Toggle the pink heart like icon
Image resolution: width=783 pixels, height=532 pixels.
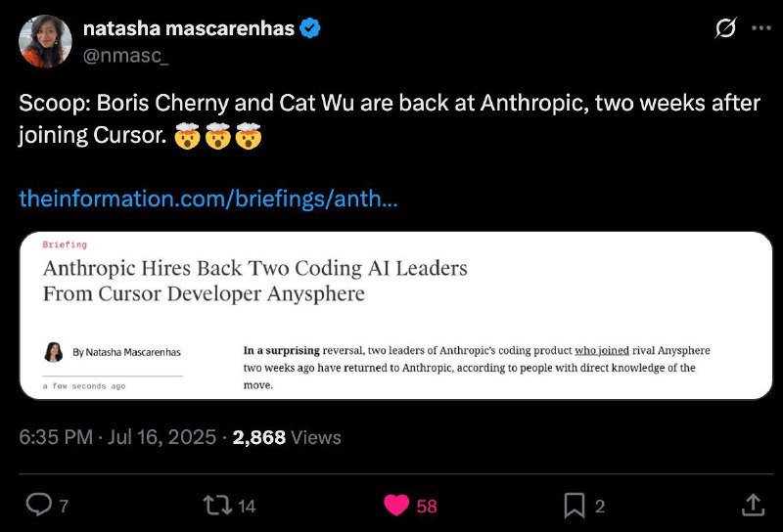[396, 505]
